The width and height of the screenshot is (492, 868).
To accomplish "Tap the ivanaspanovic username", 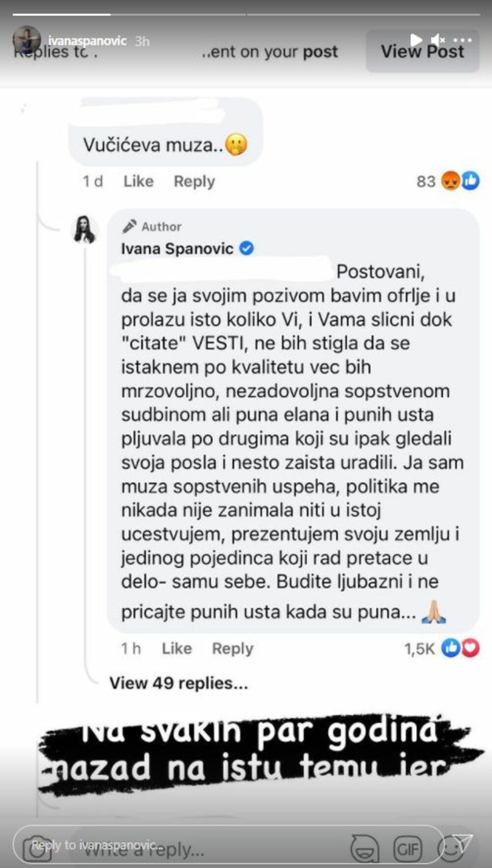I will point(87,40).
